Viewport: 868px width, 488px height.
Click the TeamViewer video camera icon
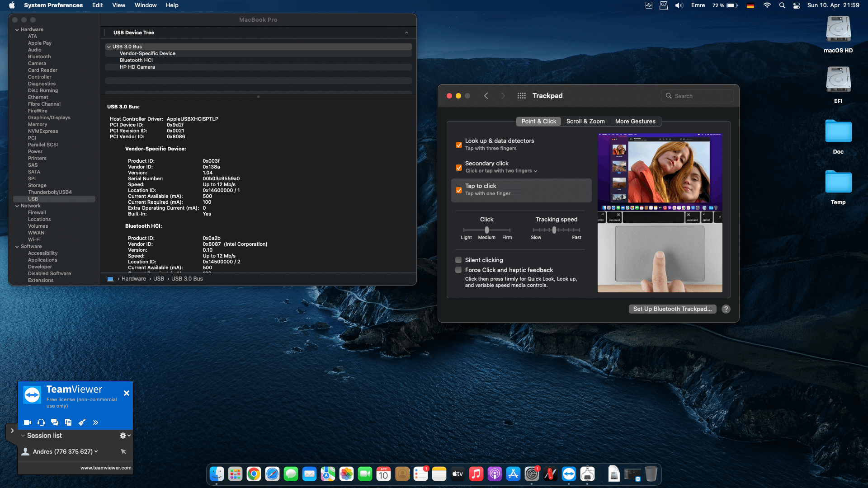coord(28,422)
